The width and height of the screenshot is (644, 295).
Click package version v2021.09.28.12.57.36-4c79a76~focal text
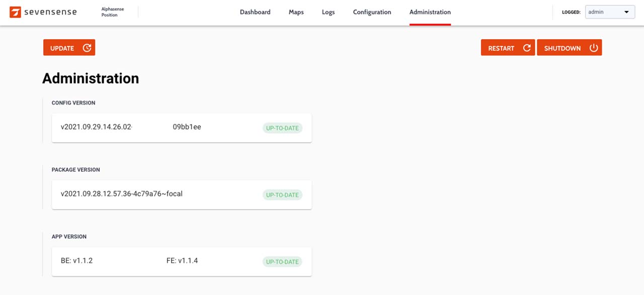click(x=121, y=193)
